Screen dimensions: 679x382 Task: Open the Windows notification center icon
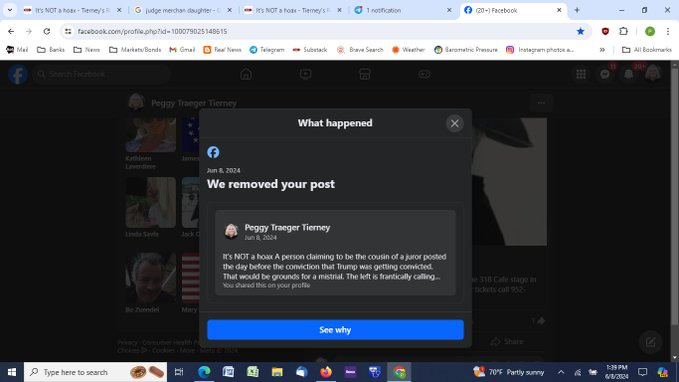tap(643, 372)
